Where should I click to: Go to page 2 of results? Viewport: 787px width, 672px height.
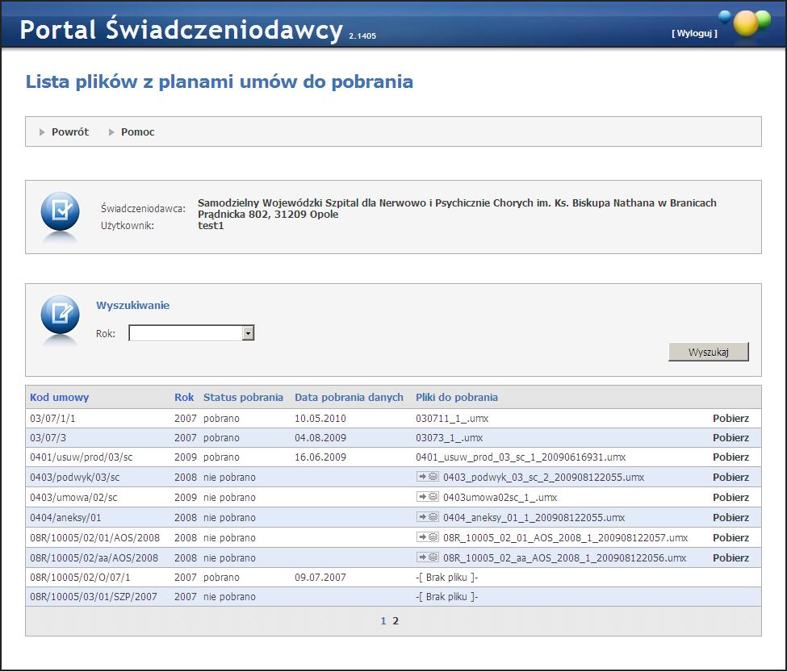click(396, 621)
